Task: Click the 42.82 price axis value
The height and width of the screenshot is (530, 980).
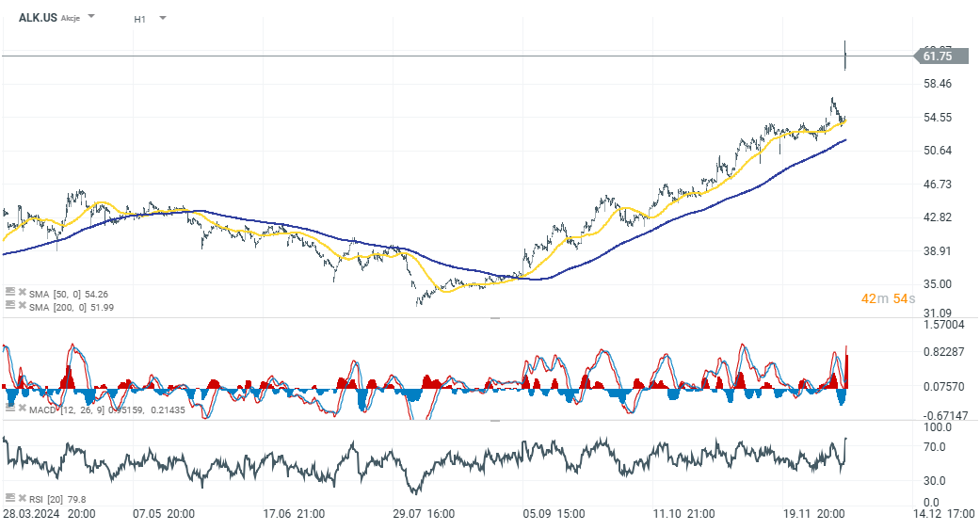Action: point(938,217)
